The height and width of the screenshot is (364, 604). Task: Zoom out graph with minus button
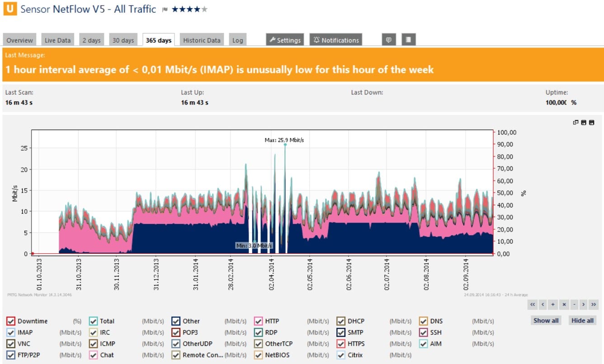point(574,304)
